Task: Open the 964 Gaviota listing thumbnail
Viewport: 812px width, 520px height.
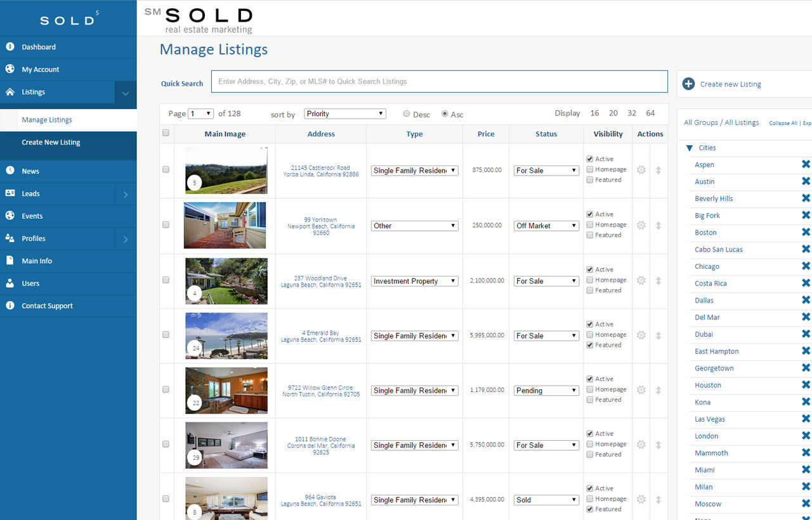Action: point(226,498)
